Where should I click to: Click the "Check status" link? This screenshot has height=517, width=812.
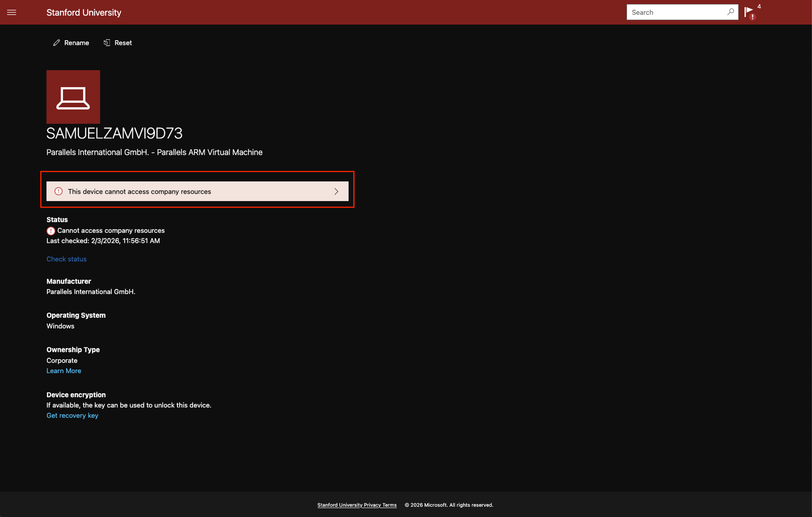[66, 259]
